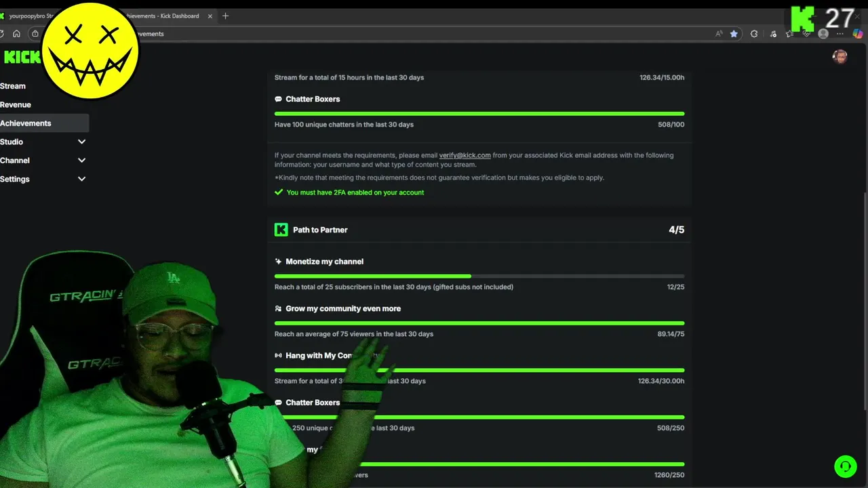
Task: Select Achievements in the sidebar
Action: (44, 123)
